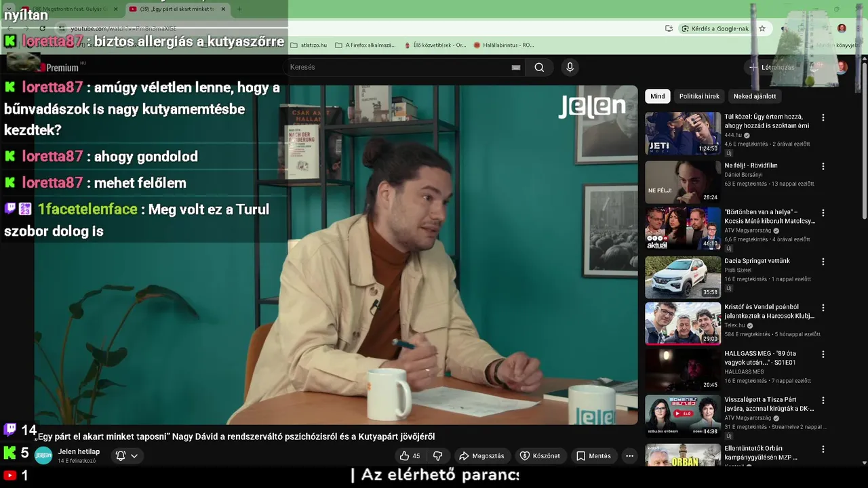
Task: Click the HALLGASS MEG video title
Action: pos(760,358)
